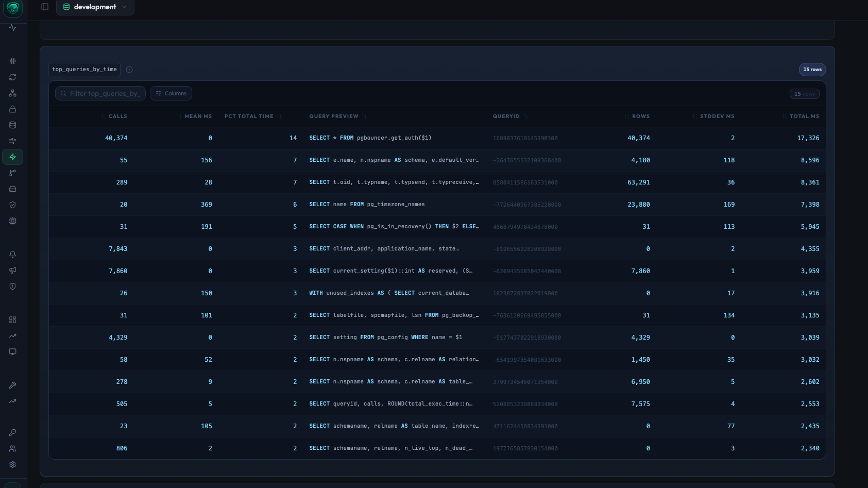Sort by the CALLS column header
This screenshot has width=868, height=488.
[114, 116]
